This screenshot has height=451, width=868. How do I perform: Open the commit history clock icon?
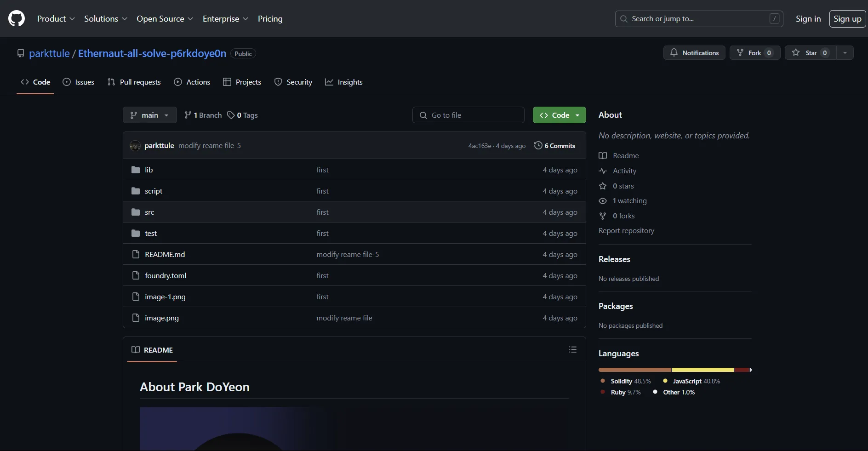(x=538, y=146)
